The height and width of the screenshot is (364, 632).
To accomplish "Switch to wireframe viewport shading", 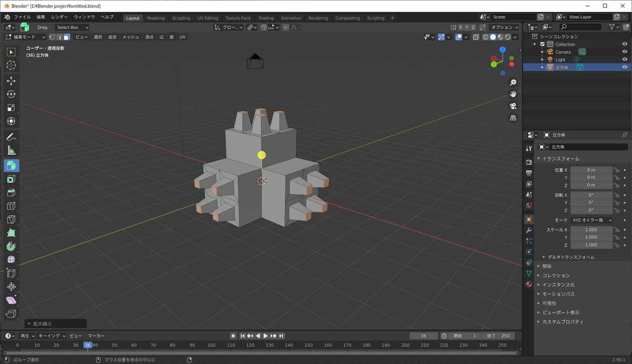I will 486,37.
